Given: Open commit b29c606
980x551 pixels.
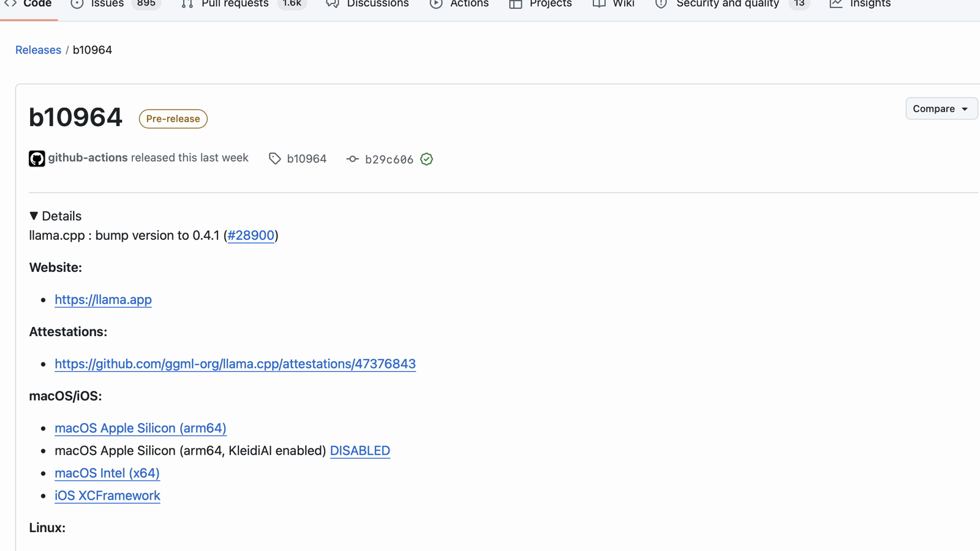Looking at the screenshot, I should pyautogui.click(x=389, y=159).
